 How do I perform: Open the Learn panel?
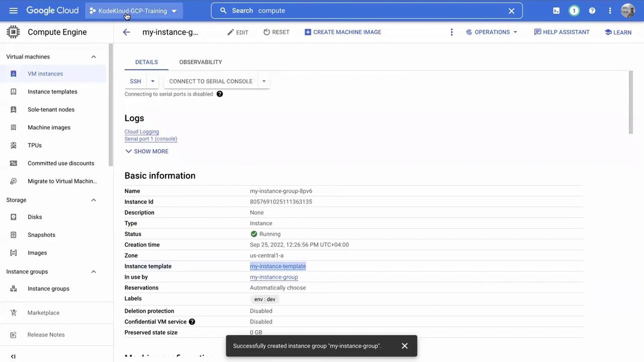[x=618, y=32]
